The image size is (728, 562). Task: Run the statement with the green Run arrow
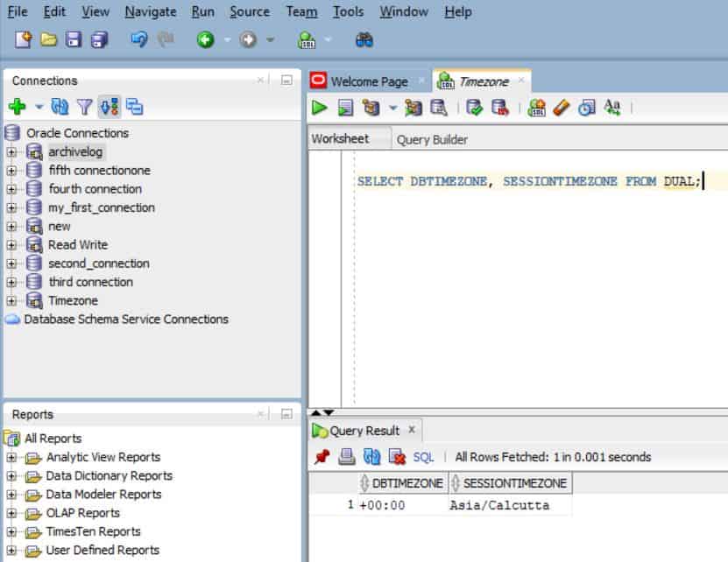point(319,107)
